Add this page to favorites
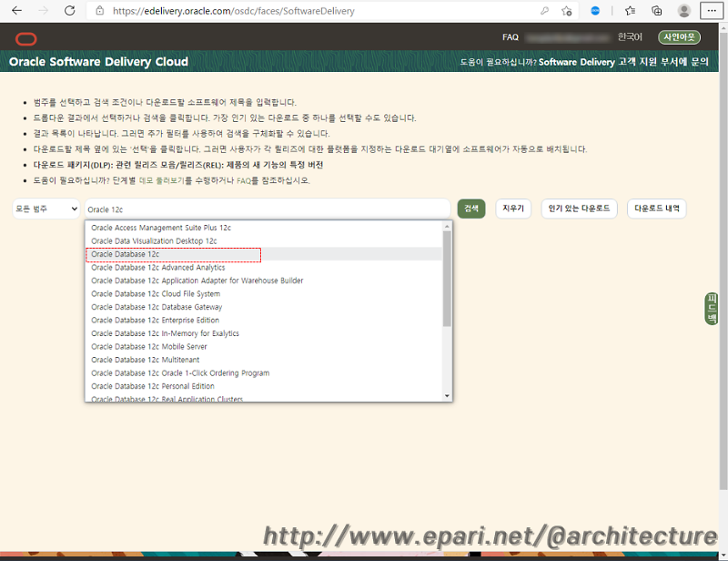Image resolution: width=728 pixels, height=561 pixels. tap(566, 11)
